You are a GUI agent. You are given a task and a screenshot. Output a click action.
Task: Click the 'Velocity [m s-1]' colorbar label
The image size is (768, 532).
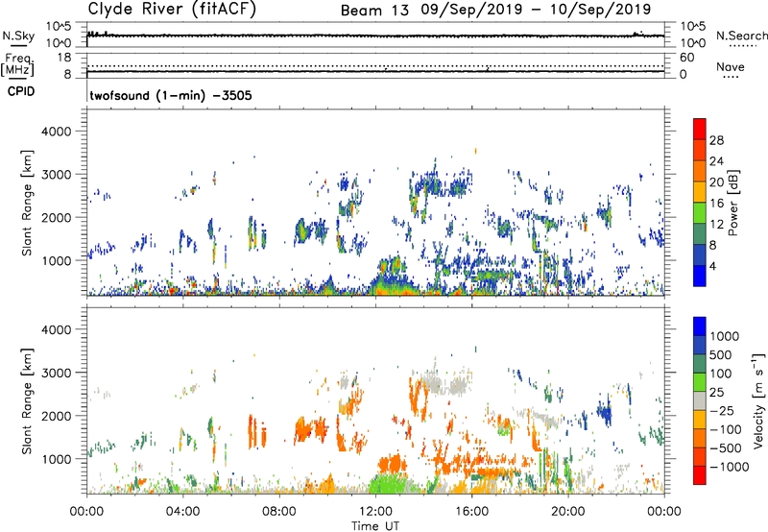pyautogui.click(x=758, y=400)
